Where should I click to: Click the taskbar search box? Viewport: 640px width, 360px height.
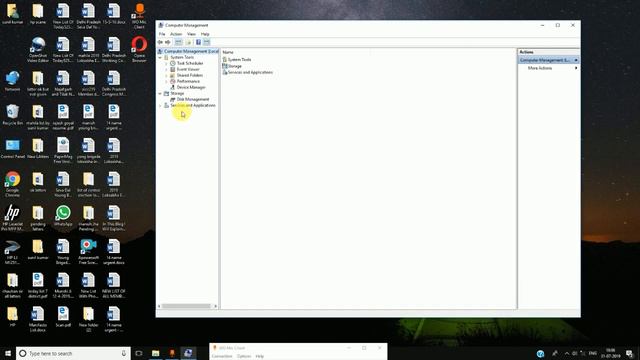[x=73, y=353]
